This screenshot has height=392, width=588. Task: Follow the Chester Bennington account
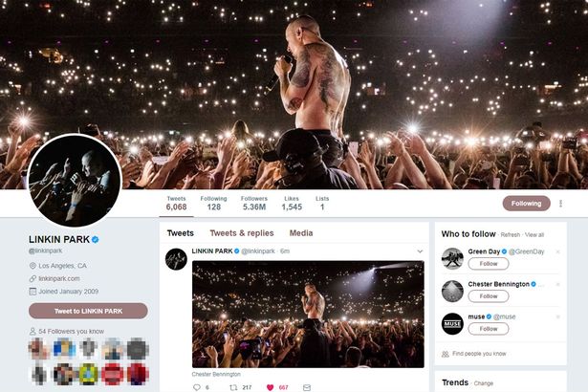click(489, 296)
